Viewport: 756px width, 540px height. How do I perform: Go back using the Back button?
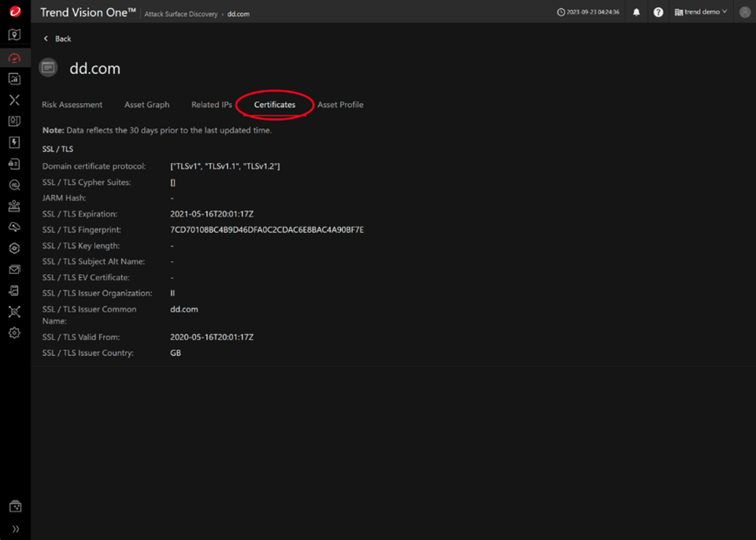[57, 39]
